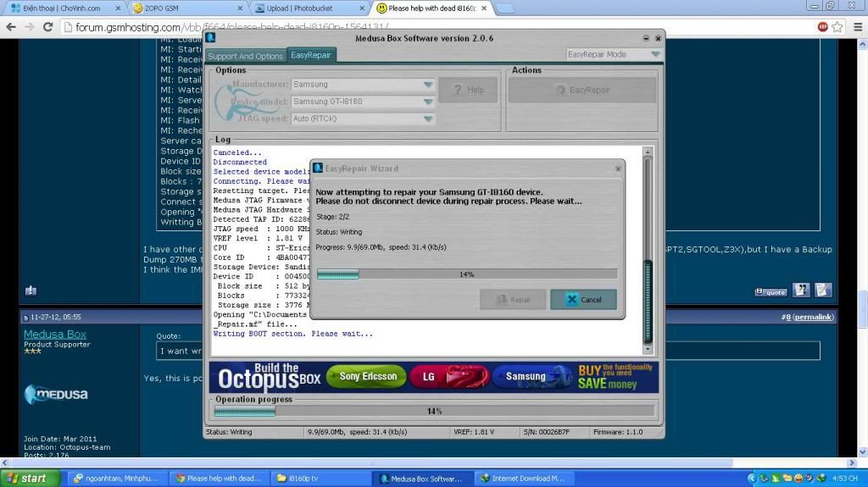Image resolution: width=868 pixels, height=487 pixels.
Task: Click the log panel vertical scrollbar
Action: 648,250
